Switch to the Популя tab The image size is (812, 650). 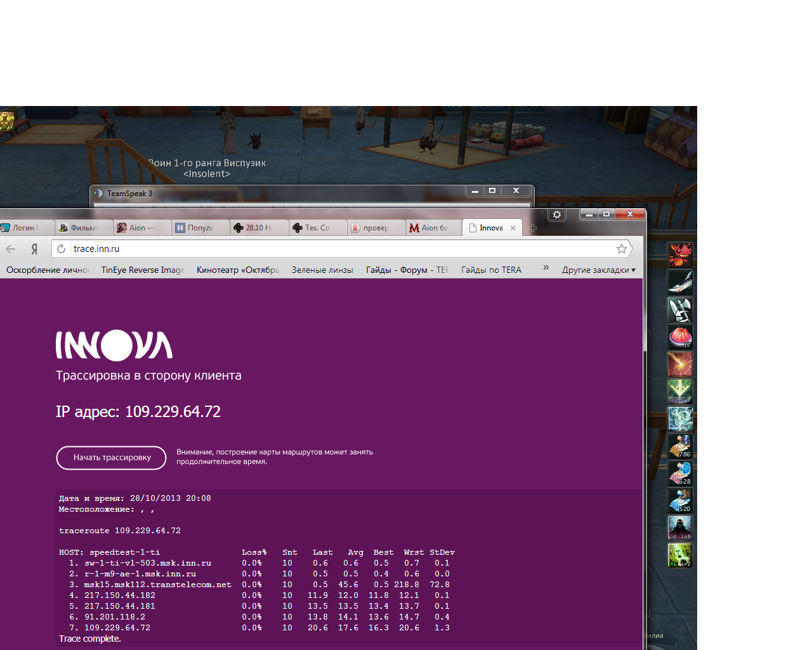(199, 228)
